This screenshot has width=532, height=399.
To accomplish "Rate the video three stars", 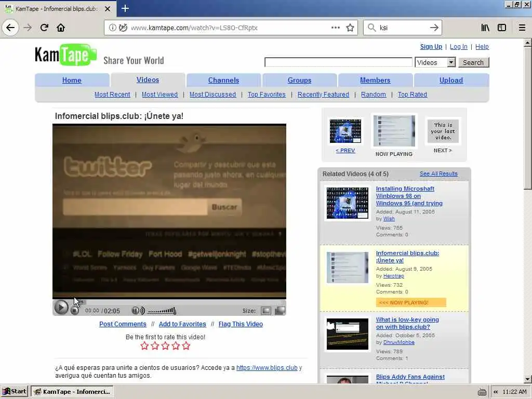I will click(x=165, y=345).
